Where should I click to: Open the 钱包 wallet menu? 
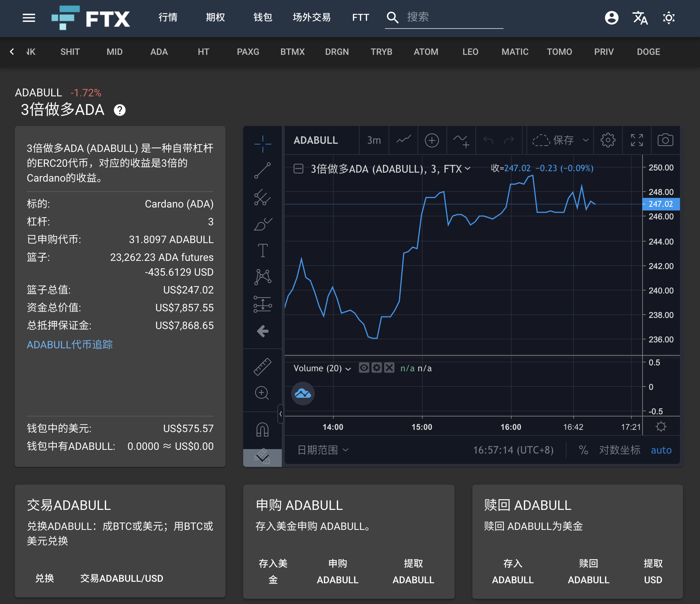[262, 17]
